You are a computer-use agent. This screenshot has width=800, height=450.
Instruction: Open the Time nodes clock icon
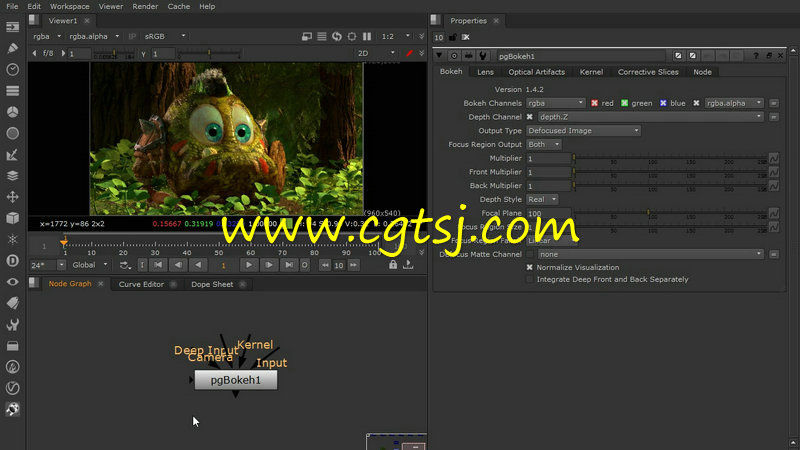point(12,69)
